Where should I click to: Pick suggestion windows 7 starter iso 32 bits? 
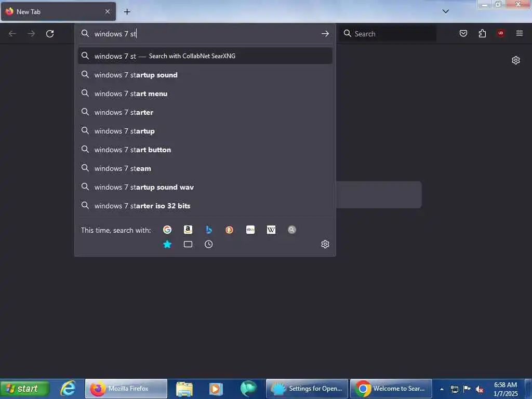(x=205, y=206)
